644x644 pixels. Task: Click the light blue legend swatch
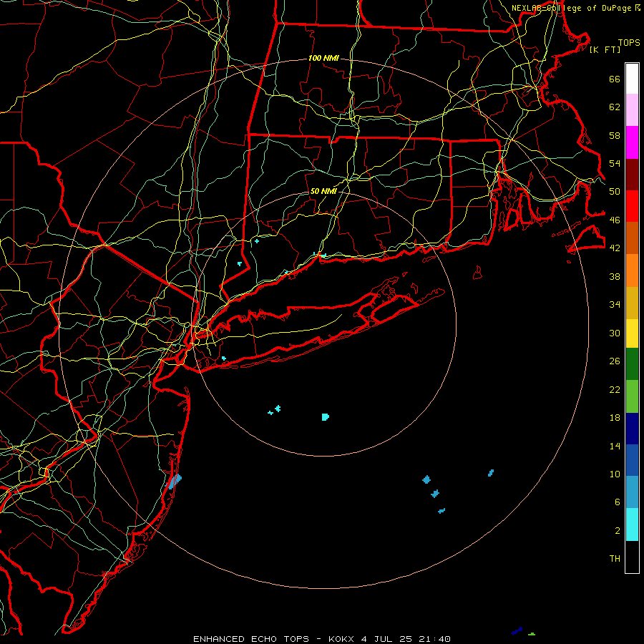[x=632, y=492]
